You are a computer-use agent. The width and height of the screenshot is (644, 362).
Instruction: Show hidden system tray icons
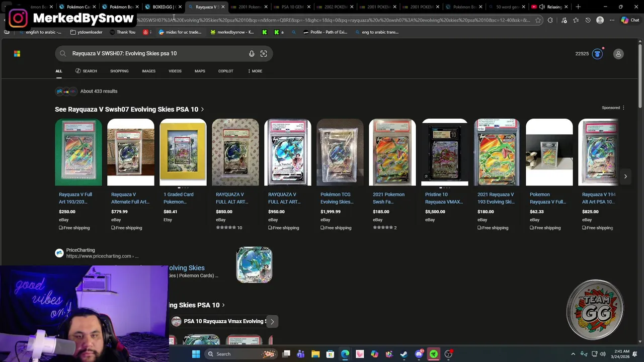tap(573, 354)
